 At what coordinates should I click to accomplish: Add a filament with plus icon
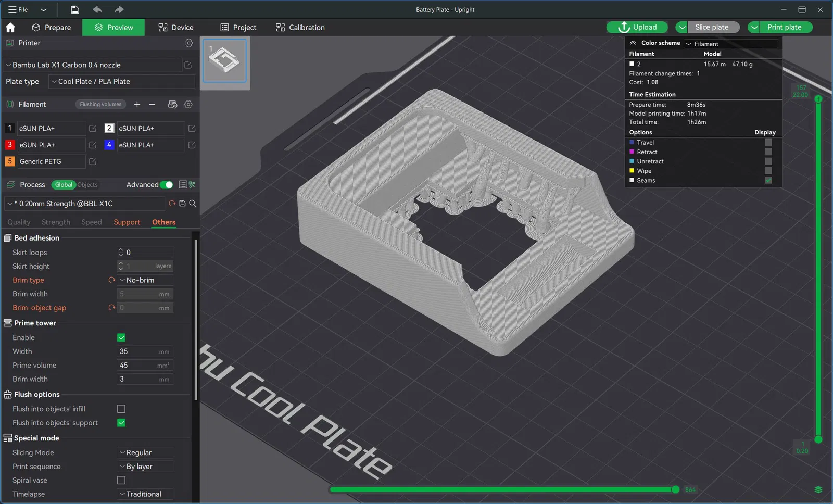coord(137,104)
